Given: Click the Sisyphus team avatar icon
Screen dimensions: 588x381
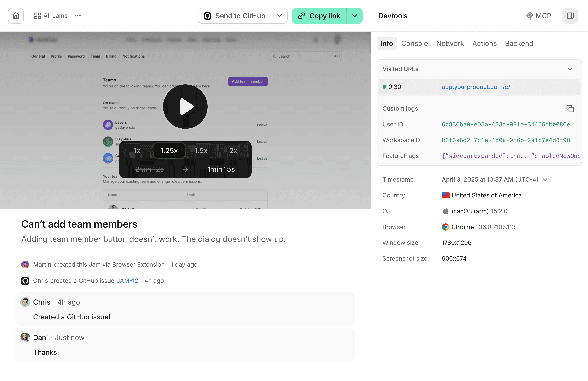Looking at the screenshot, I should (108, 142).
